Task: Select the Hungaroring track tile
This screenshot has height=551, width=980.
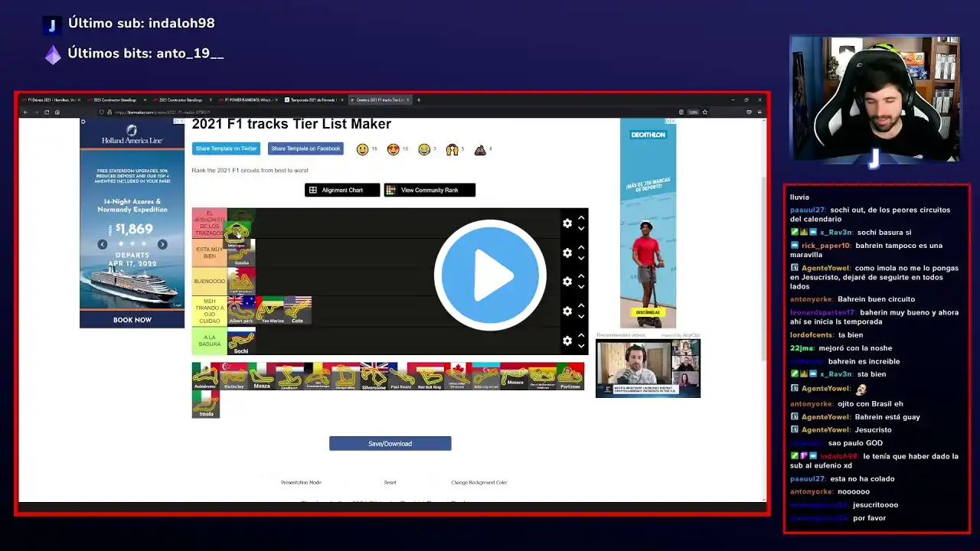Action: (x=346, y=377)
